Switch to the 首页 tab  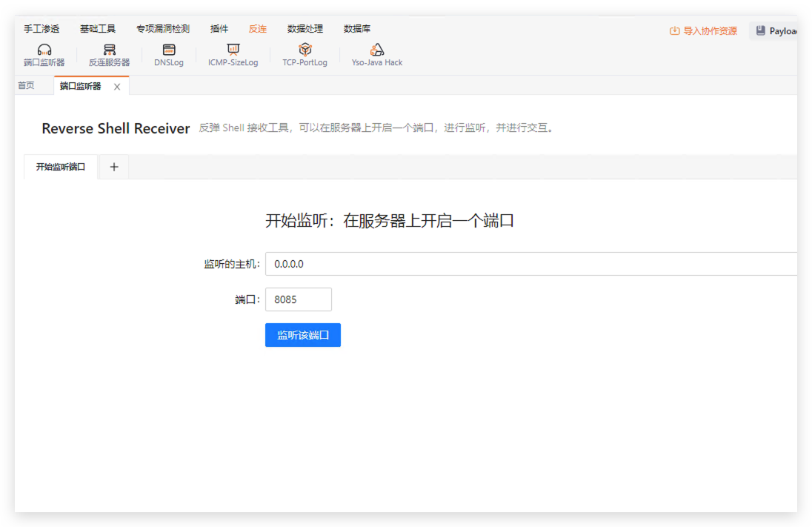pos(27,86)
